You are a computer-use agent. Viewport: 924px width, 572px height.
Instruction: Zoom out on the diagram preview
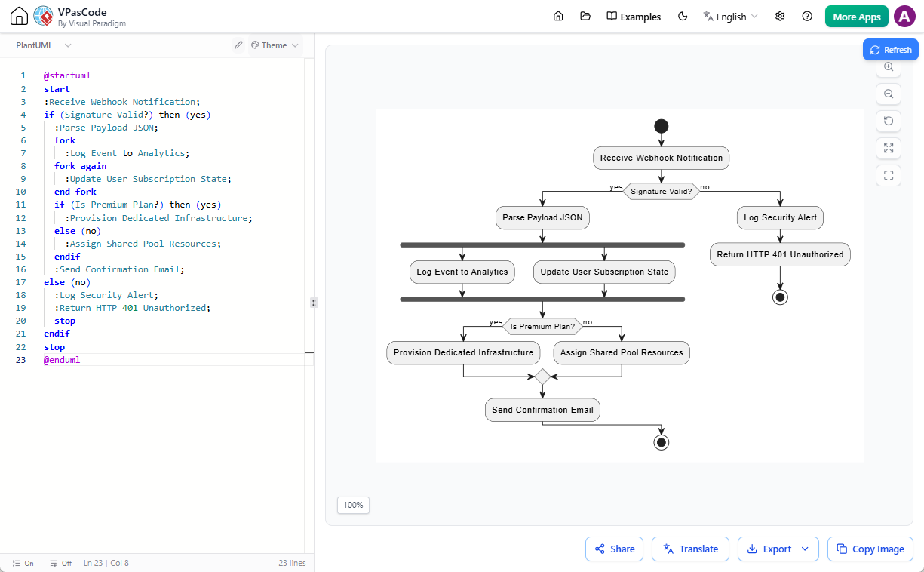tap(889, 94)
